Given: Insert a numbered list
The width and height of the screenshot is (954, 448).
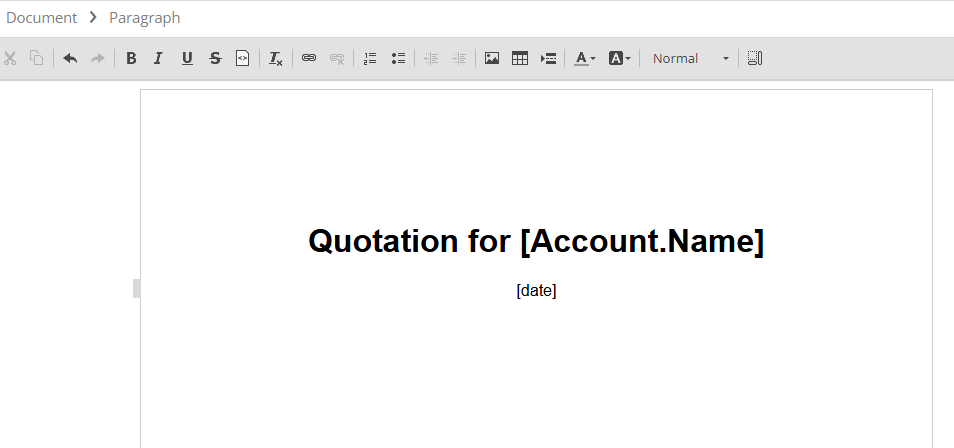Looking at the screenshot, I should click(x=370, y=59).
